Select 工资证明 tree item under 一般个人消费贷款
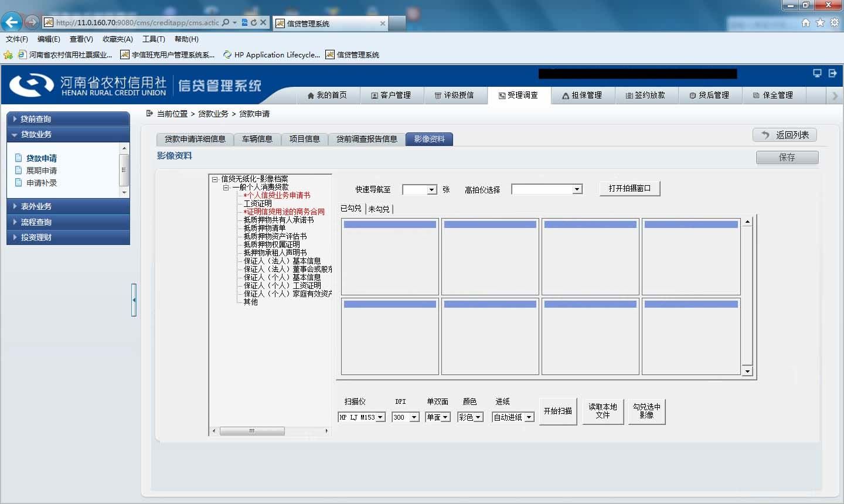This screenshot has width=844, height=504. pos(258,203)
